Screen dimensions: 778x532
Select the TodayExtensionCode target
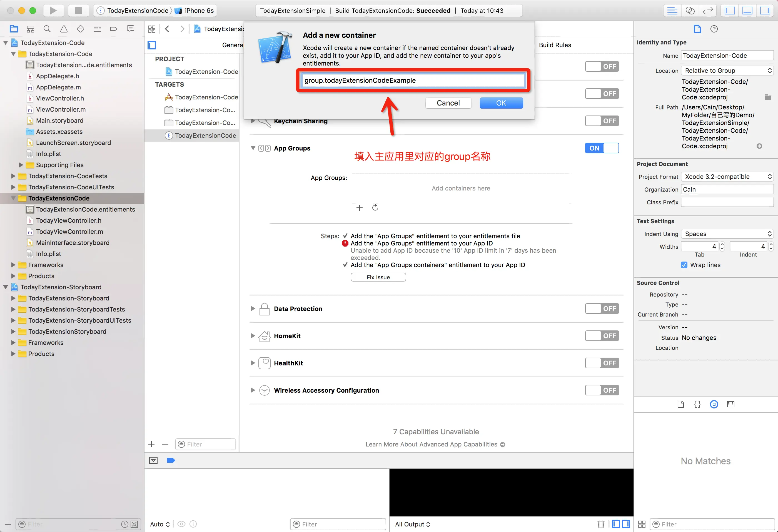click(205, 135)
